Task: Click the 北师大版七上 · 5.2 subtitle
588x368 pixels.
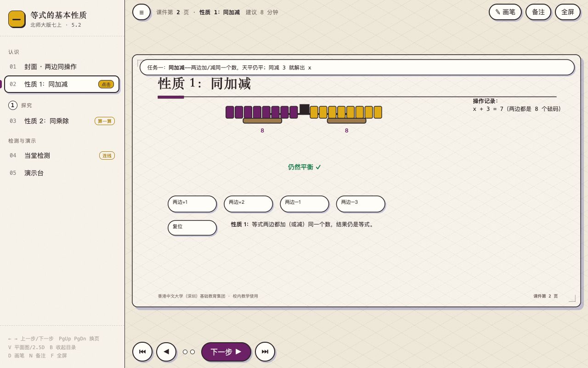Action: click(56, 25)
